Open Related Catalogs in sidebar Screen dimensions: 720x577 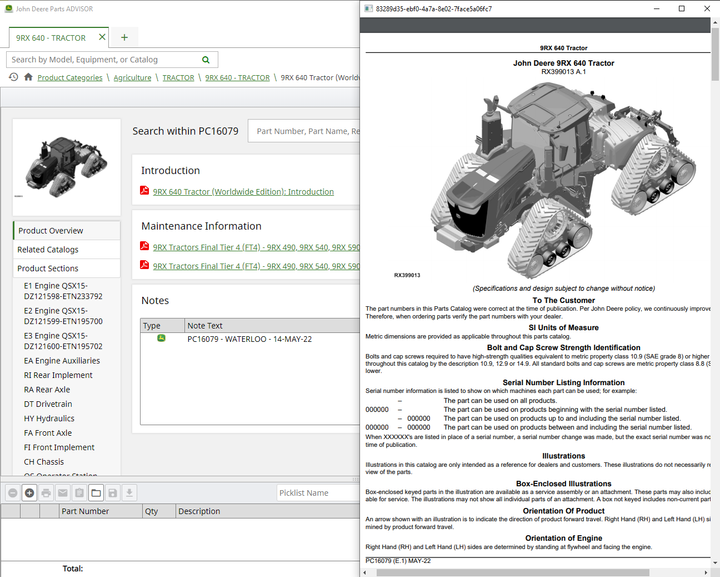pyautogui.click(x=67, y=249)
